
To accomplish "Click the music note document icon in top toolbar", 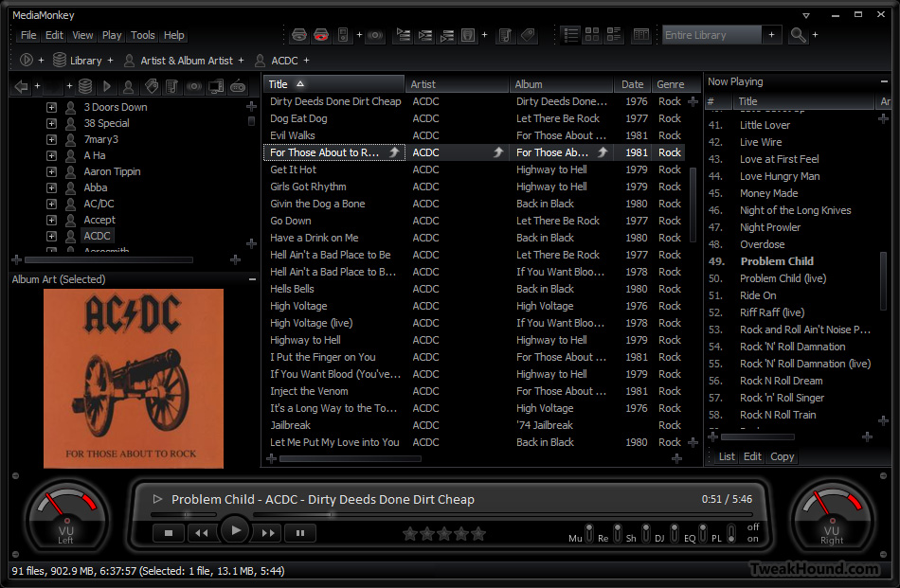I will pos(505,35).
